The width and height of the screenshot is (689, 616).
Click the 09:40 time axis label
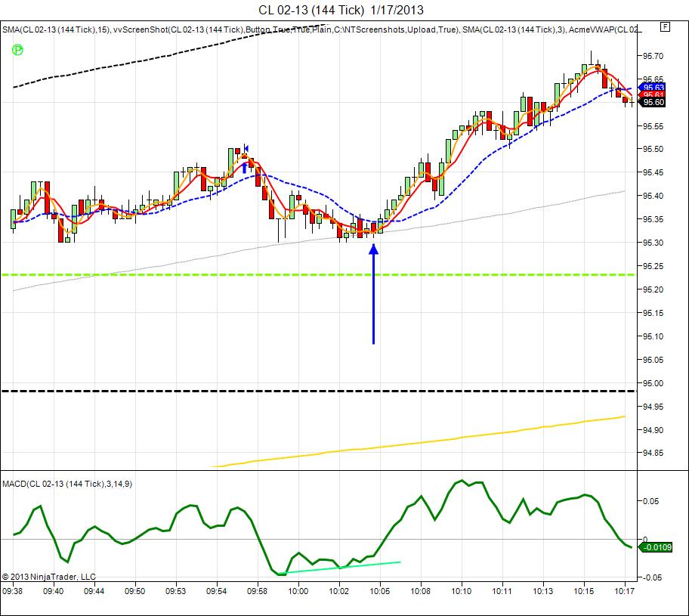pos(53,591)
